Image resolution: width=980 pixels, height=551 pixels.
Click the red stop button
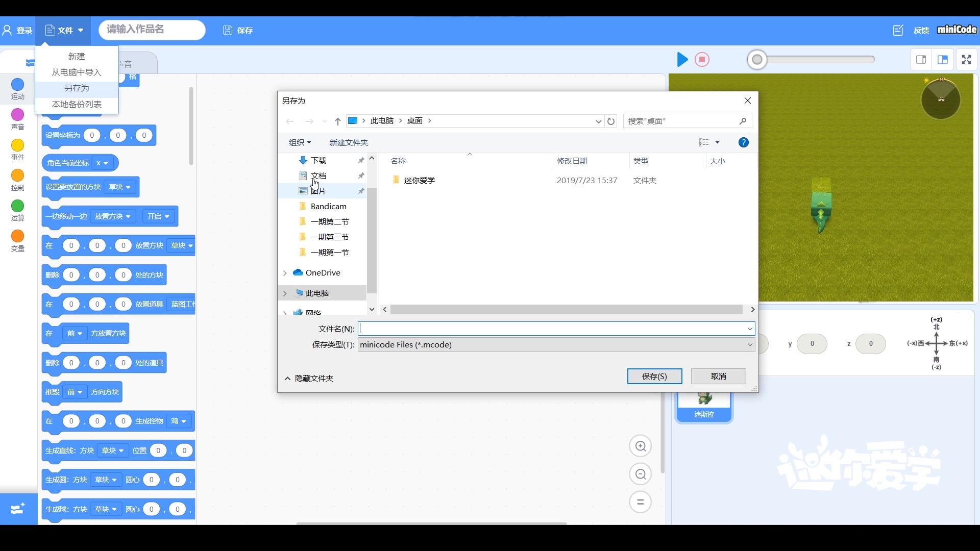[x=702, y=60]
